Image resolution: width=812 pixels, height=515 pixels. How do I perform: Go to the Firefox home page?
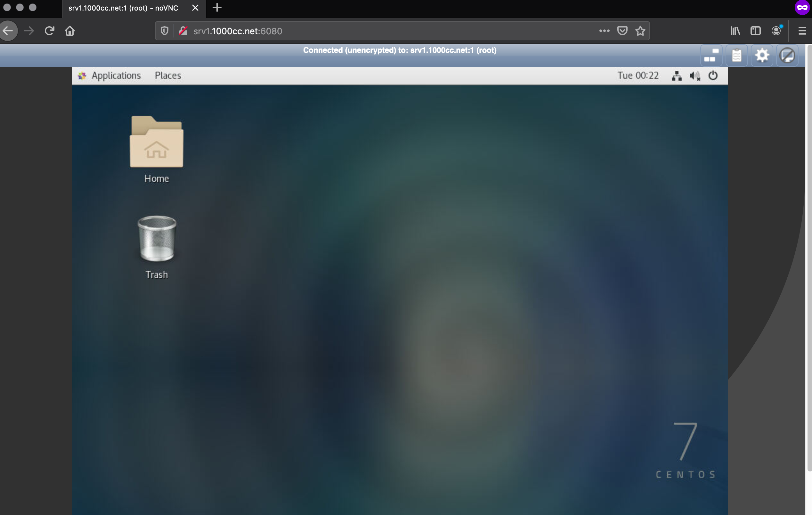pyautogui.click(x=70, y=31)
